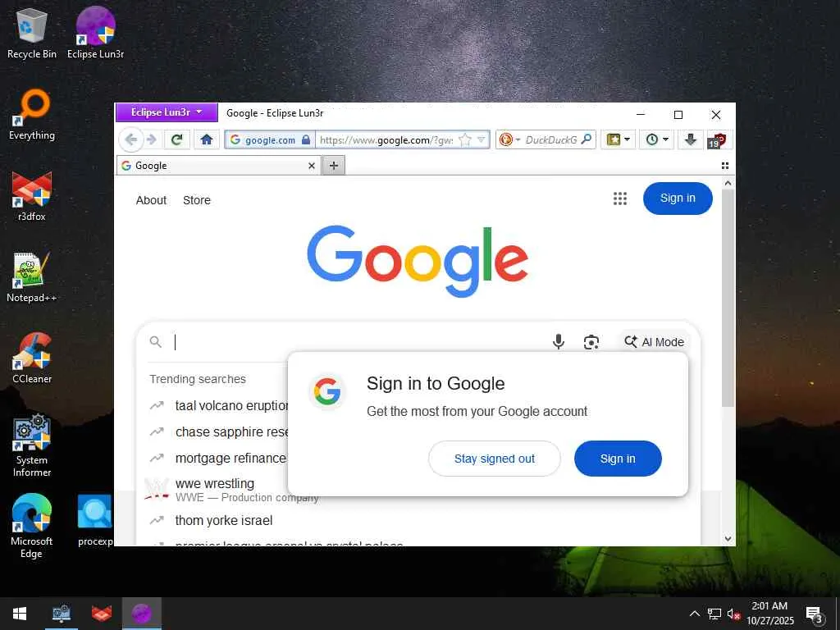Select the CCleaner desktop shortcut

click(x=32, y=358)
